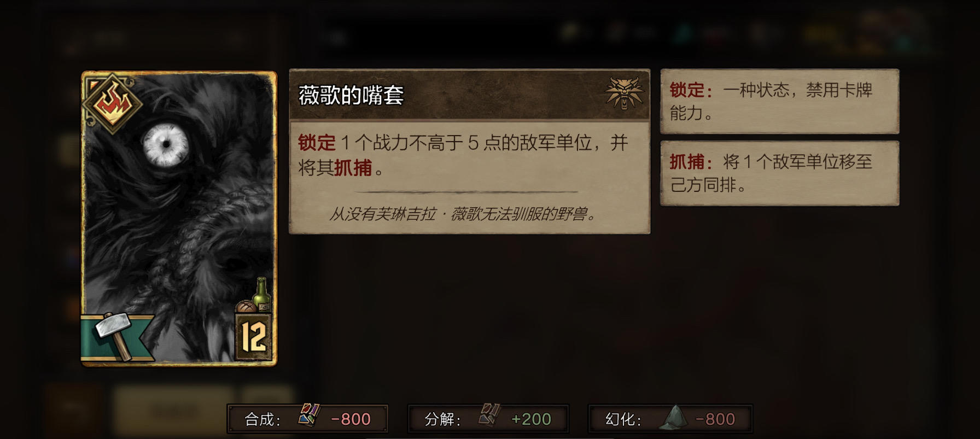Click the italic flavor text about 芙琳吉拉
The image size is (980, 439).
tap(463, 214)
